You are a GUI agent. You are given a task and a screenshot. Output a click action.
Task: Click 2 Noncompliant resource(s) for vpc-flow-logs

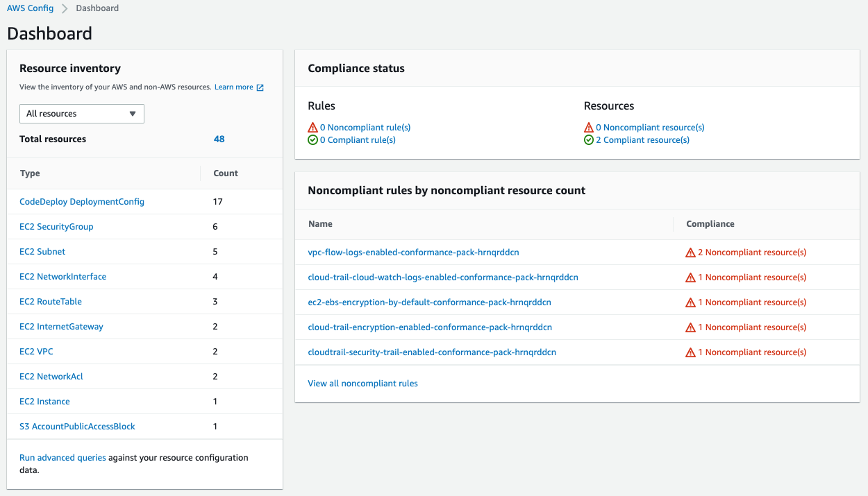coord(752,253)
